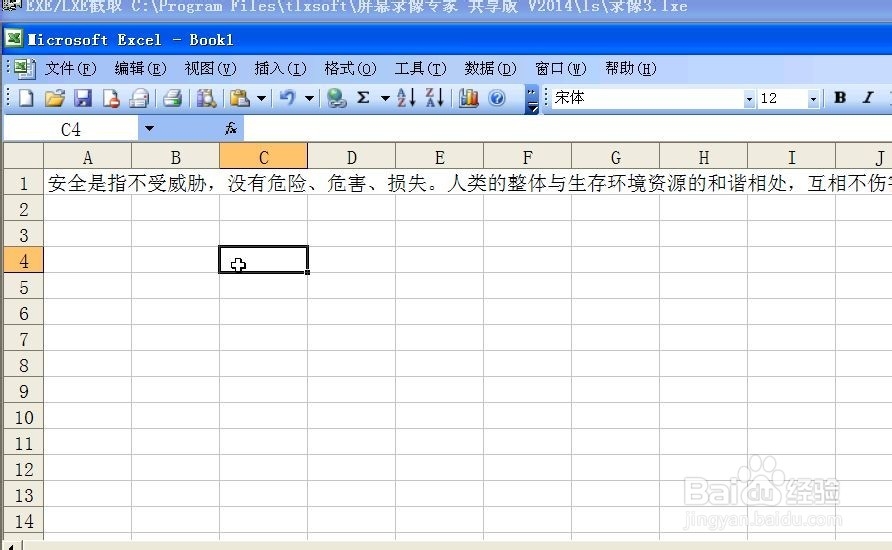Click the selected cell C4

pyautogui.click(x=263, y=260)
